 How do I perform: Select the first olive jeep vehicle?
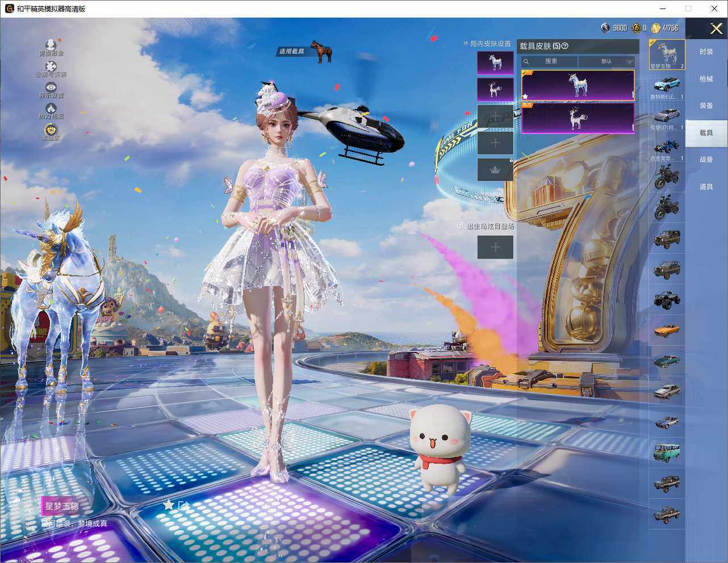tap(667, 238)
